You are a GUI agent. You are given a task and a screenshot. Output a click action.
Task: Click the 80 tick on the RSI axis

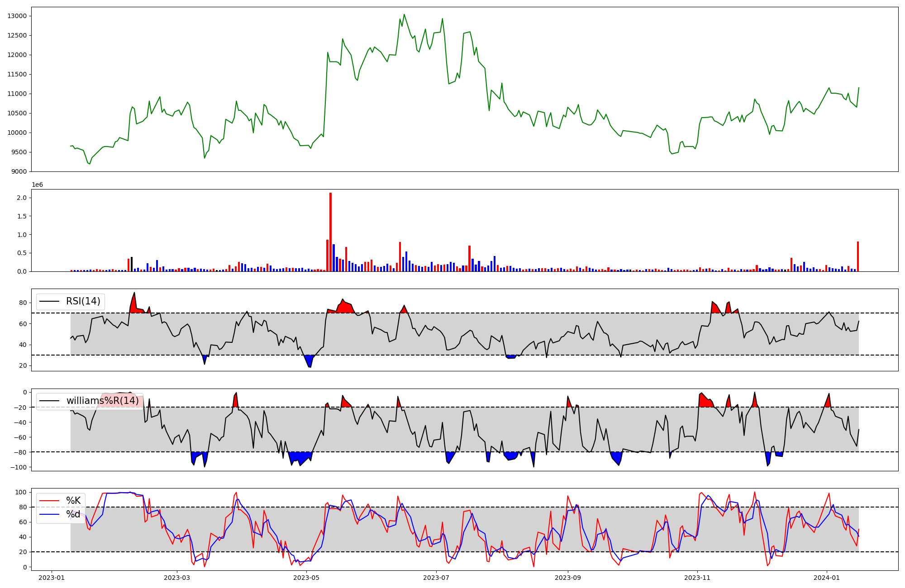[23, 303]
